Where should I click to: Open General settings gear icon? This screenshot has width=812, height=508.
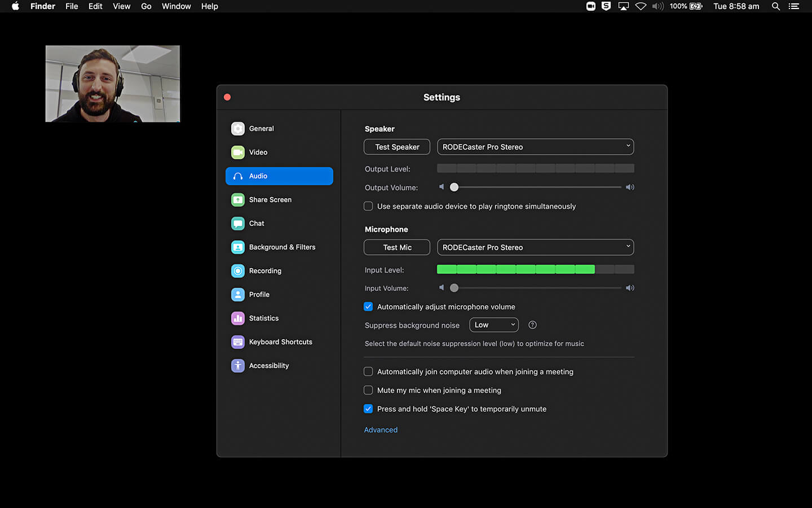point(238,129)
